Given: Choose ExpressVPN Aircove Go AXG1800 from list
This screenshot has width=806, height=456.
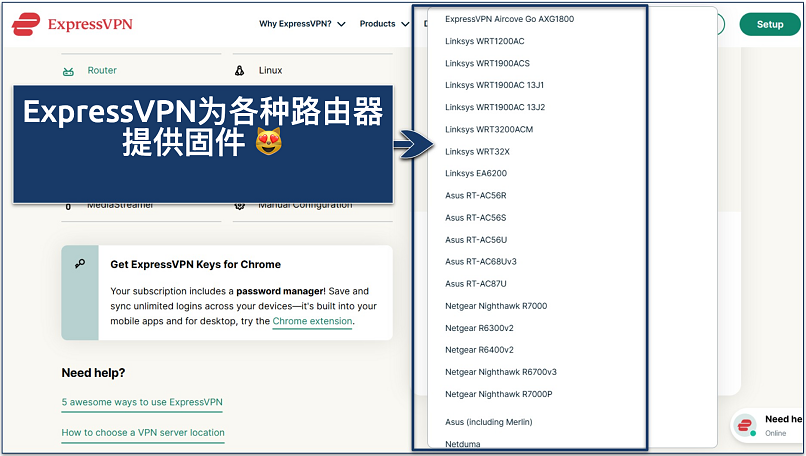Looking at the screenshot, I should pyautogui.click(x=509, y=19).
